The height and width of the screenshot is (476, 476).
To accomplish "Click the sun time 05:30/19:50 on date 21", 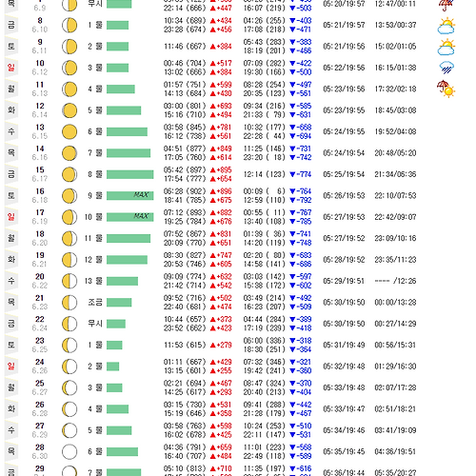I will [x=344, y=303].
